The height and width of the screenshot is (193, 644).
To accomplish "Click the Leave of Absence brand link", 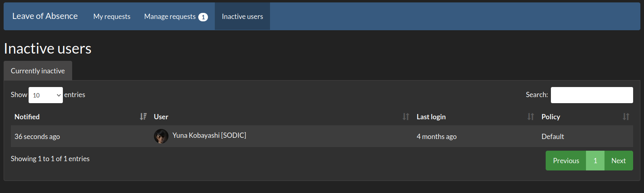I will point(45,16).
